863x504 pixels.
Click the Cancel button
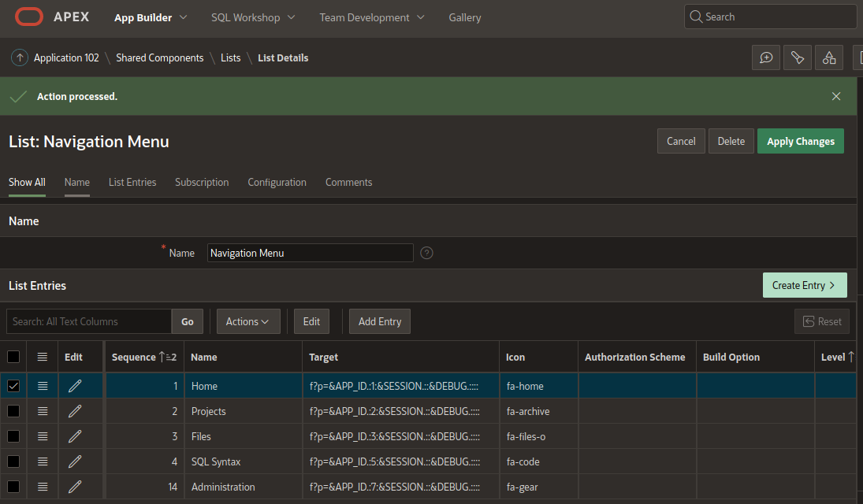[x=681, y=142]
